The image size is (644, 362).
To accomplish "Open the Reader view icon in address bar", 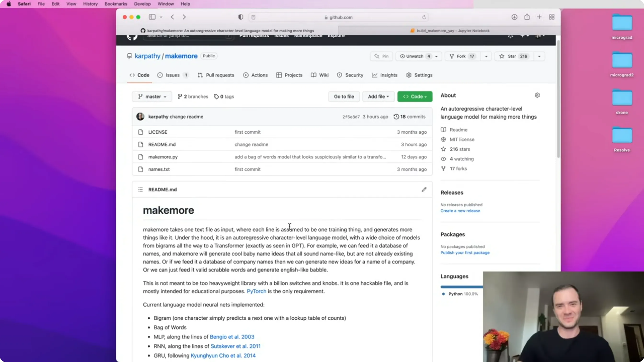I will pyautogui.click(x=253, y=17).
